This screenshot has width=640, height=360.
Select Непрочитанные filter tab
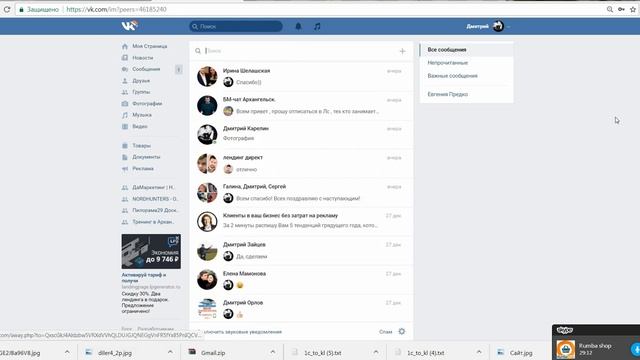click(x=467, y=63)
